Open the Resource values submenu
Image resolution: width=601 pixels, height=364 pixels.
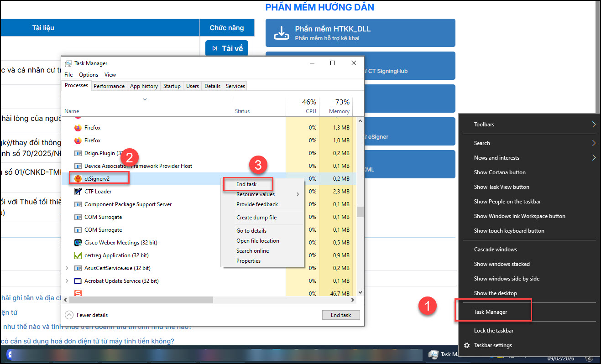tap(256, 194)
